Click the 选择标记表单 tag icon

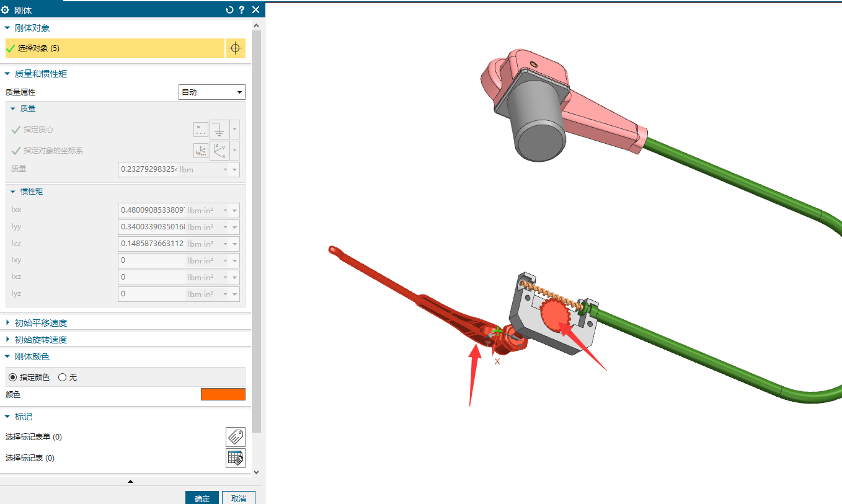(x=235, y=437)
